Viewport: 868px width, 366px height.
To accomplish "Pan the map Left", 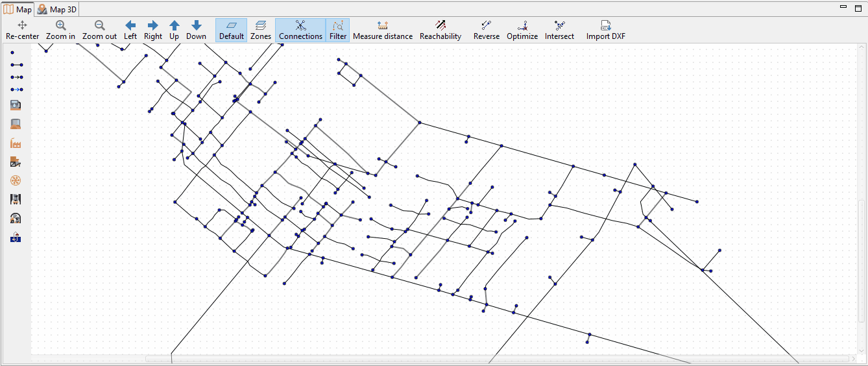I will click(130, 30).
